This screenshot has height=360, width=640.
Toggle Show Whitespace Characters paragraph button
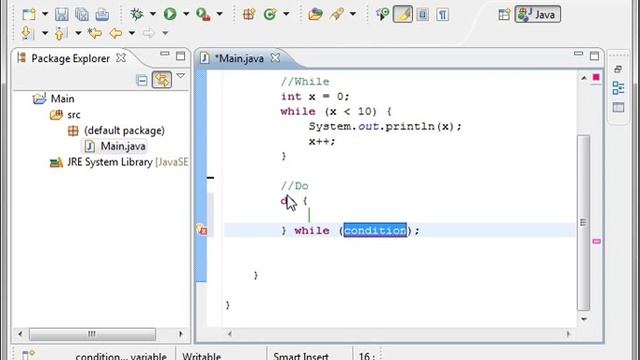pos(442,14)
